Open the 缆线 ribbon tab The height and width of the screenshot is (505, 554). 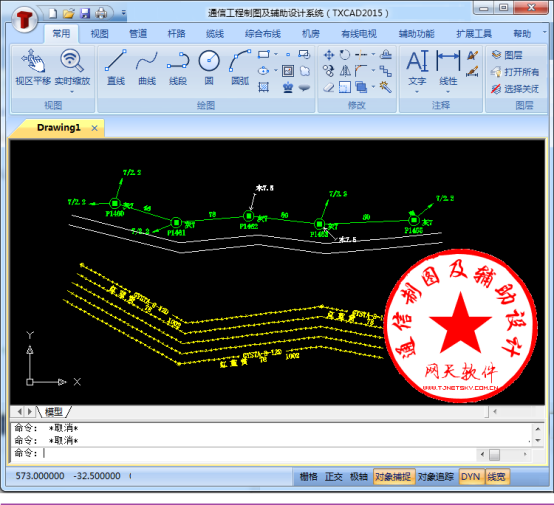pyautogui.click(x=215, y=34)
